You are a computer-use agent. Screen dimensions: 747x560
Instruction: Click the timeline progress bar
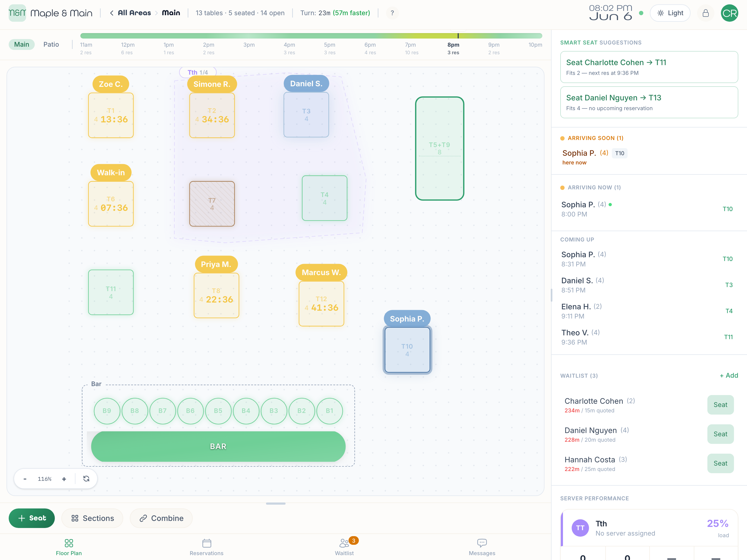coord(311,36)
